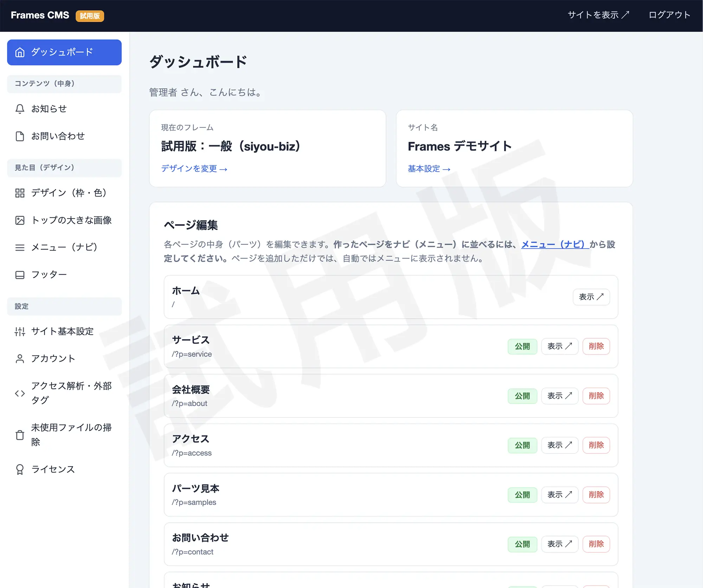Screen dimensions: 703x588
Task: Click 削除 button on サービス row
Action: [596, 347]
